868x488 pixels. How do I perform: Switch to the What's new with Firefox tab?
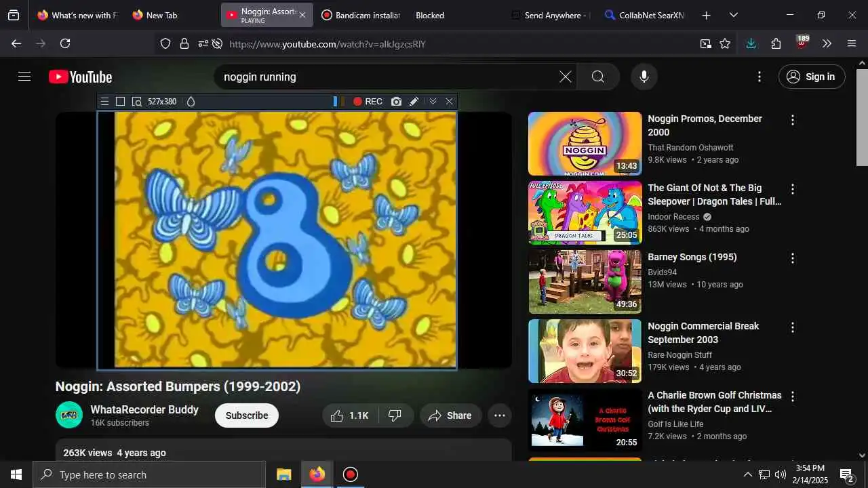point(77,15)
